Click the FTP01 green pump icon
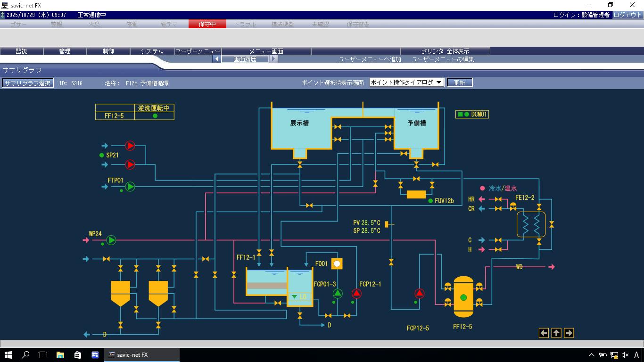644x362 pixels. point(130,187)
